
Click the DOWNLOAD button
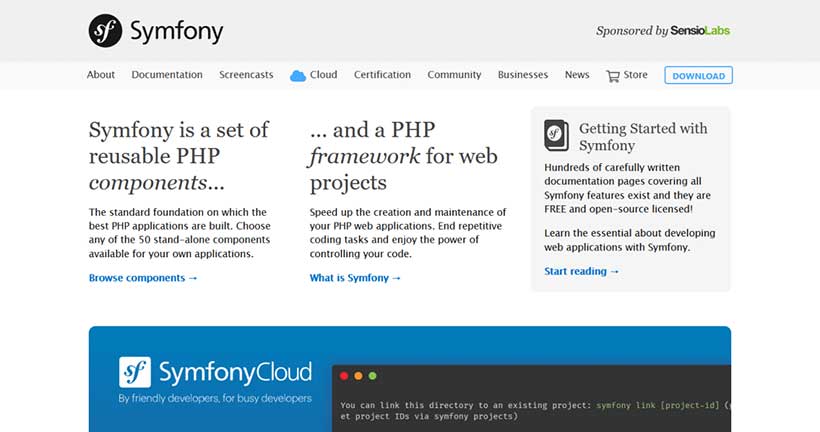(699, 75)
